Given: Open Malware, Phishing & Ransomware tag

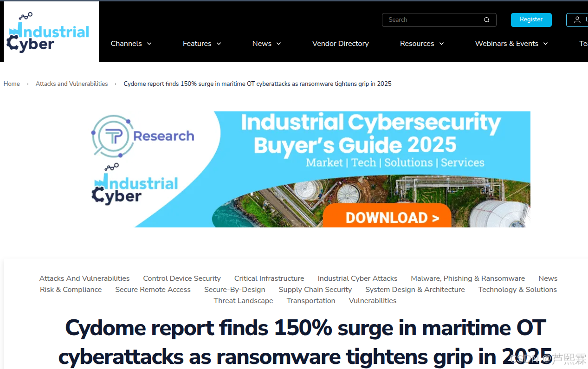Looking at the screenshot, I should (x=468, y=278).
